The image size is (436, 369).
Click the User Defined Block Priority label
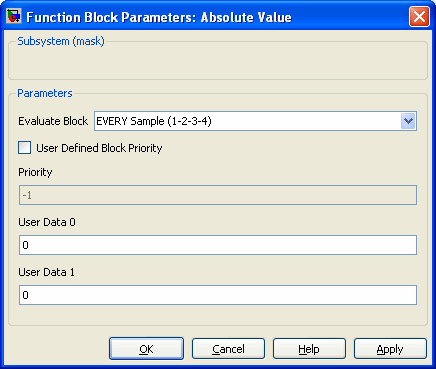tap(99, 148)
